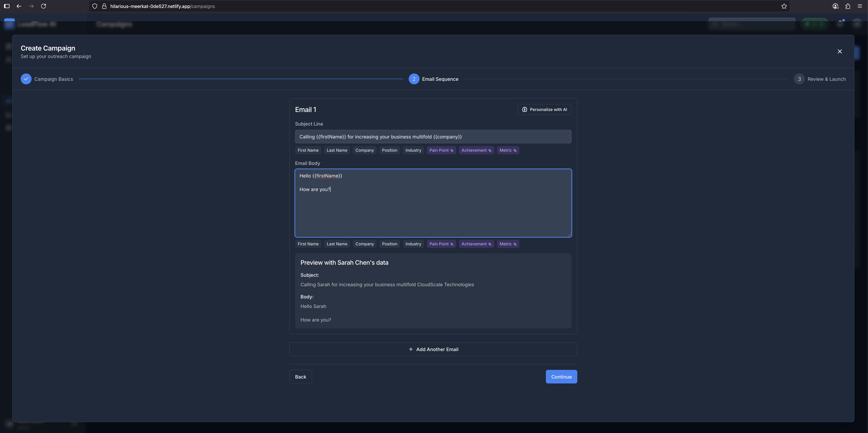Open the browser extensions puzzle icon
The height and width of the screenshot is (433, 868).
coord(847,6)
